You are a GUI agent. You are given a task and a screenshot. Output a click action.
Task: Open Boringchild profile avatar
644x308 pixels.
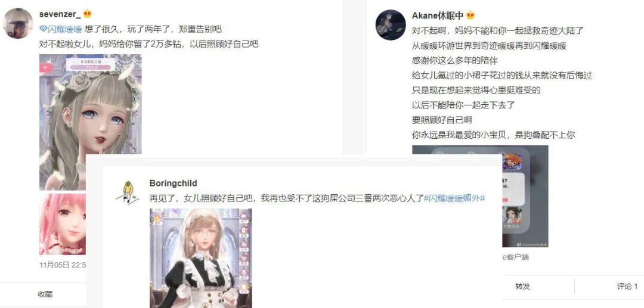[128, 192]
